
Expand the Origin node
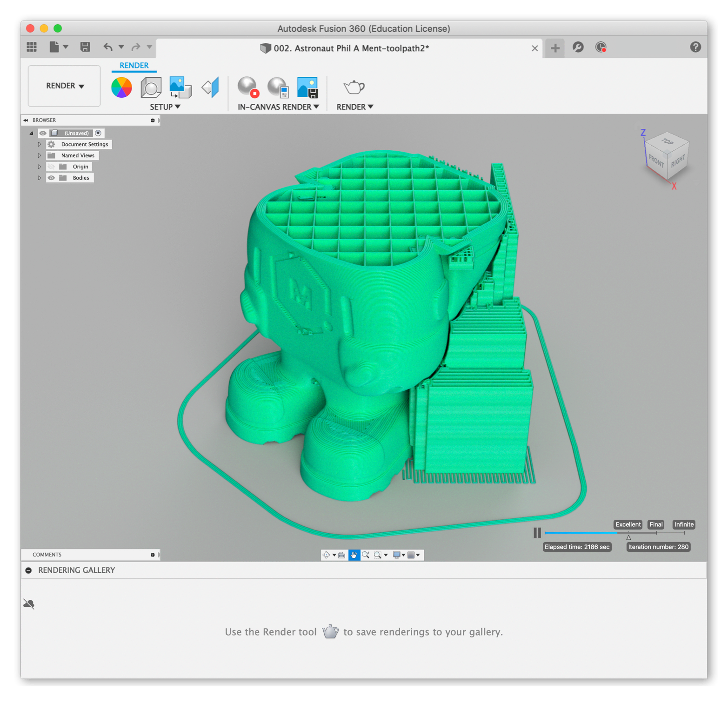tap(40, 167)
